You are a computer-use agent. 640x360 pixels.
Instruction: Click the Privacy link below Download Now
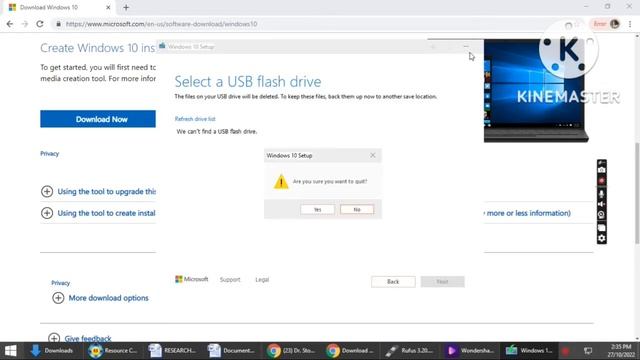(49, 153)
